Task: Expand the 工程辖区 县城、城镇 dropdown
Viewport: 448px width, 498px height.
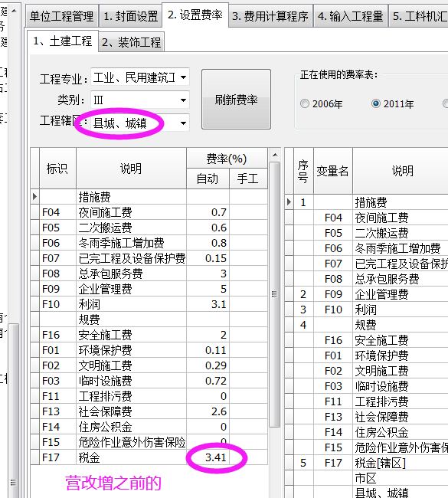Action: point(183,123)
